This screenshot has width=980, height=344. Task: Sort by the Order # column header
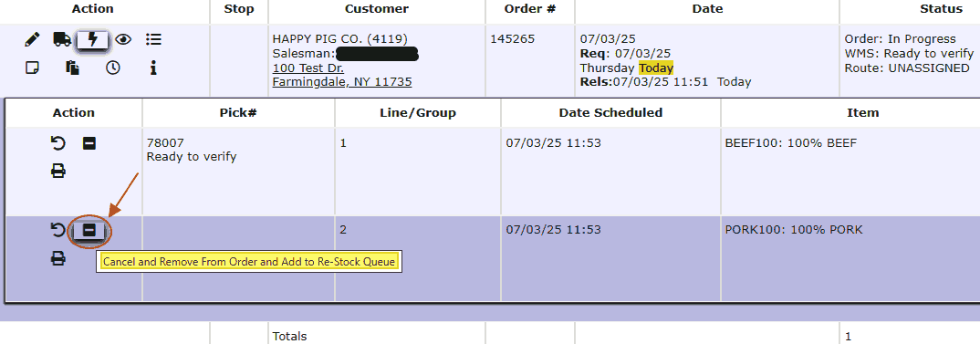click(x=529, y=9)
